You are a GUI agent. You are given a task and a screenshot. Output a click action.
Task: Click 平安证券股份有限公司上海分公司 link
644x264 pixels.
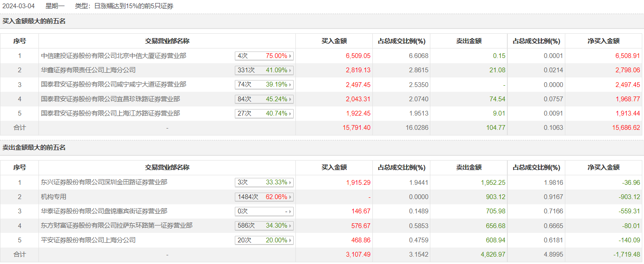[x=88, y=240]
